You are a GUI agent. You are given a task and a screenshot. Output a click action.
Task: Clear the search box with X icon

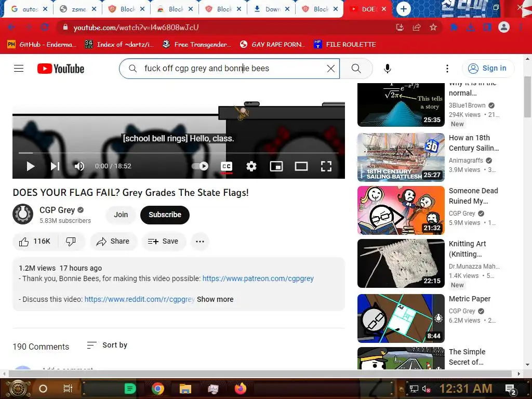point(331,69)
